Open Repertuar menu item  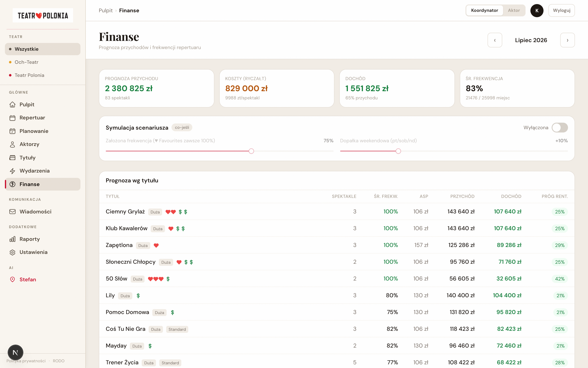coord(42,118)
